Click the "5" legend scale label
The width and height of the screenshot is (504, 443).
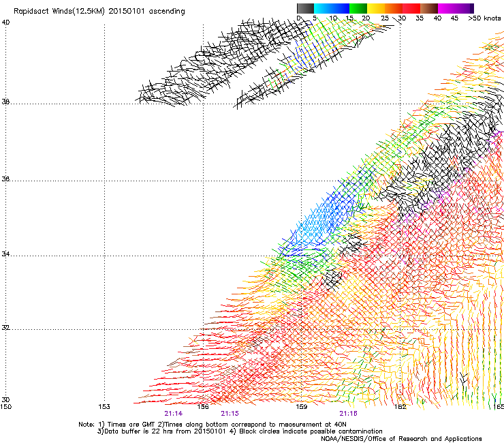point(315,18)
